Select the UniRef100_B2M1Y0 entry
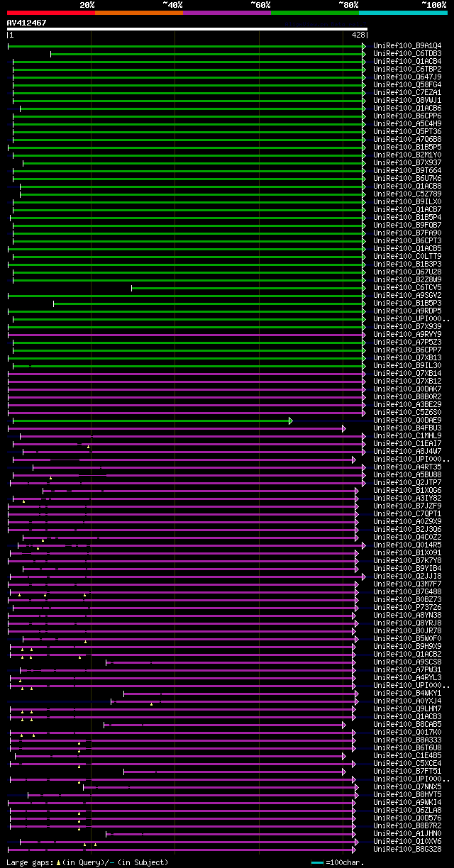 (407, 155)
